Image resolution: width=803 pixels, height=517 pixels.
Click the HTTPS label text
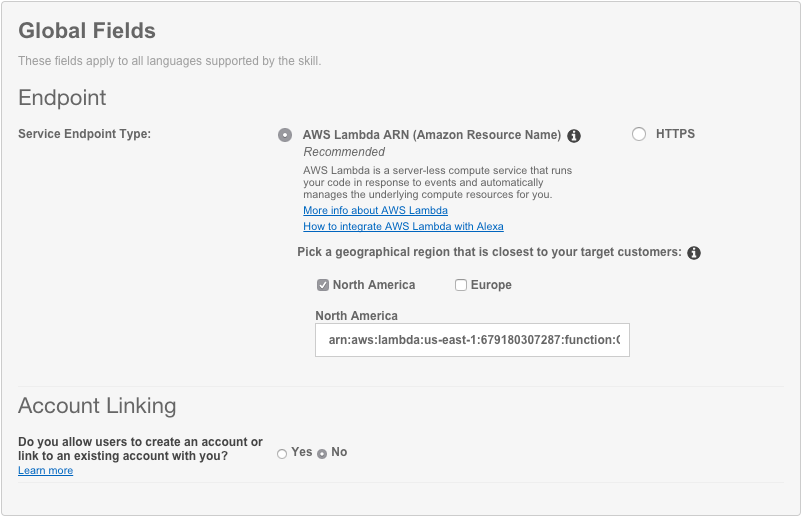click(675, 134)
